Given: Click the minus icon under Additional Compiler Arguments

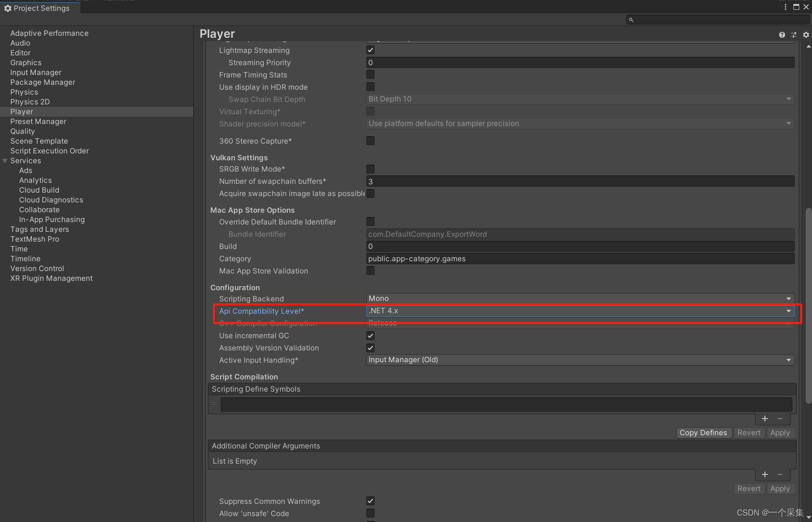Looking at the screenshot, I should coord(780,475).
